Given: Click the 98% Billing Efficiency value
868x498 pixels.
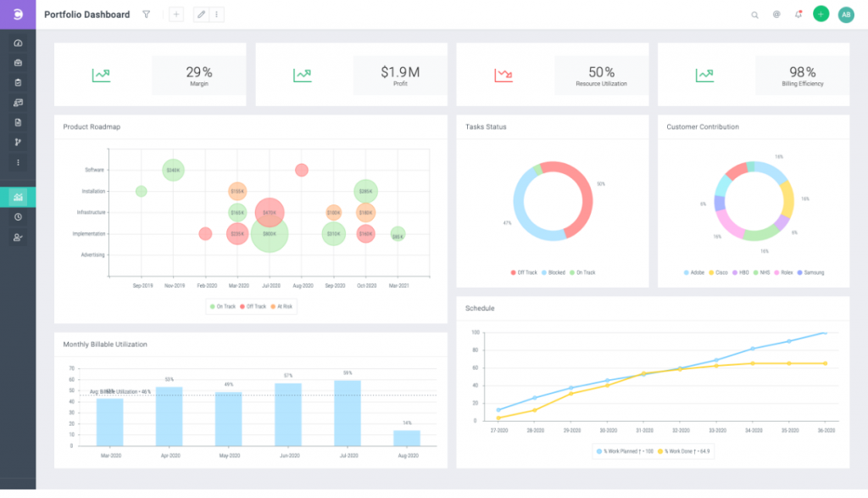Looking at the screenshot, I should pyautogui.click(x=803, y=72).
